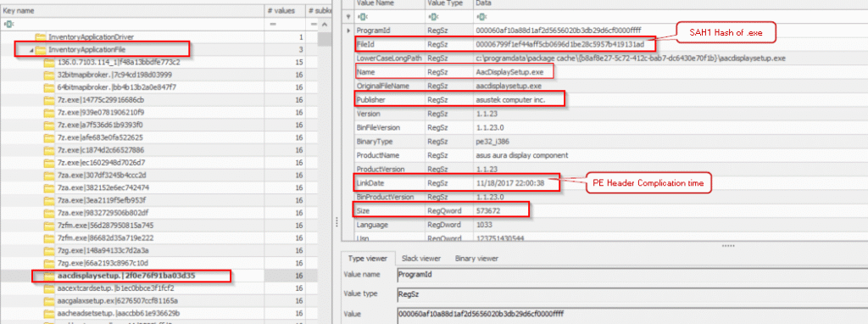This screenshot has height=324, width=868.
Task: Sort by the # values column header
Action: click(x=286, y=10)
